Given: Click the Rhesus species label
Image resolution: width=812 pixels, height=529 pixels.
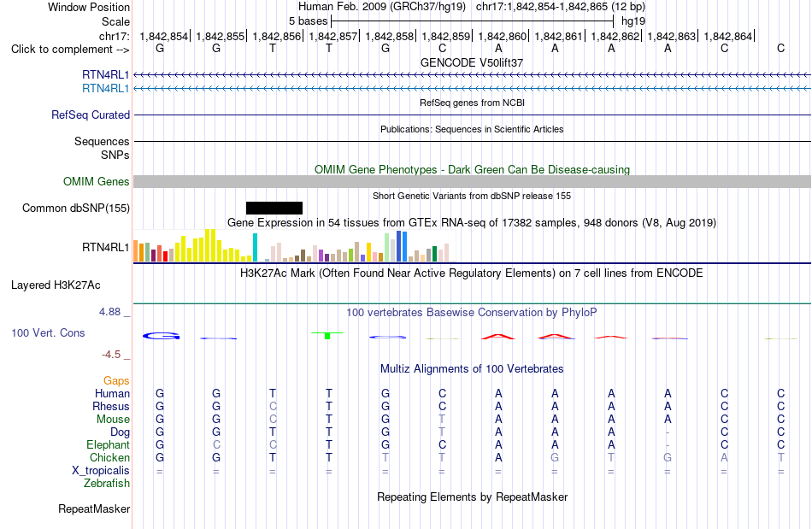Looking at the screenshot, I should [111, 406].
